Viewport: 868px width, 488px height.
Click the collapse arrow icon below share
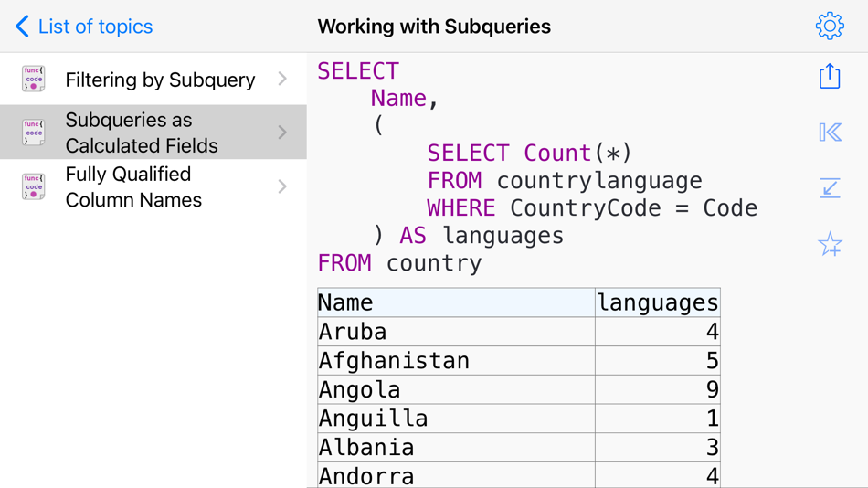point(830,187)
